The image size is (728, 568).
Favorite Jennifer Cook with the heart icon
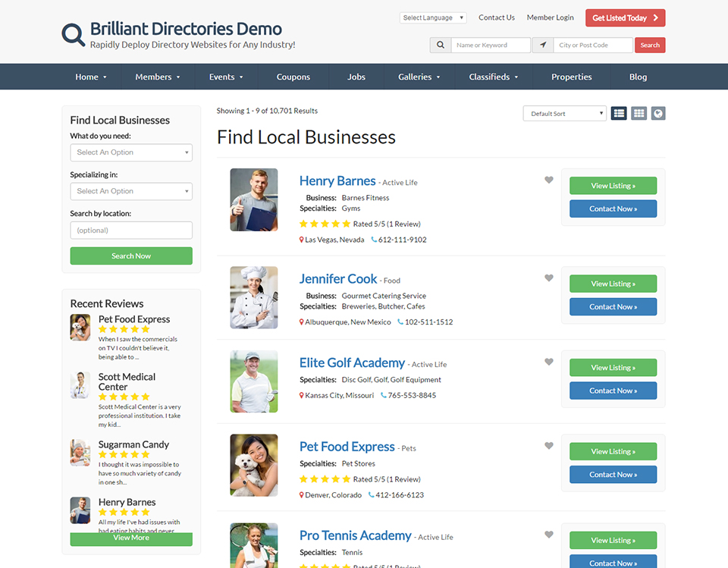click(549, 278)
